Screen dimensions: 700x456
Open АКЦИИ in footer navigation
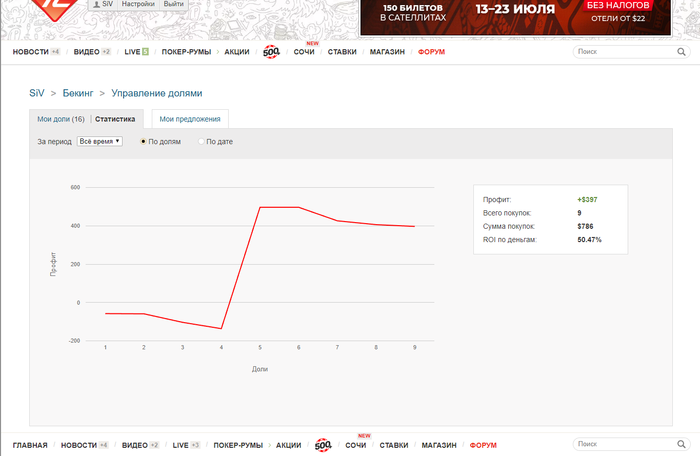coord(288,445)
